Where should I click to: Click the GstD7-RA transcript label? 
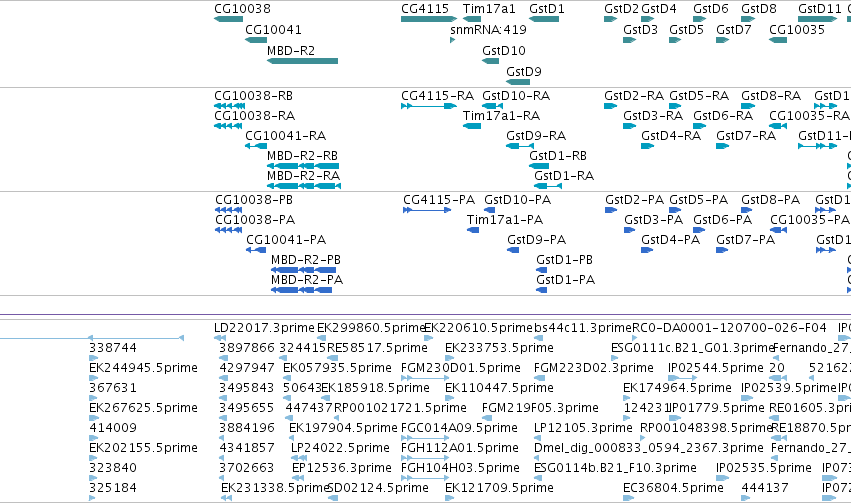point(746,136)
